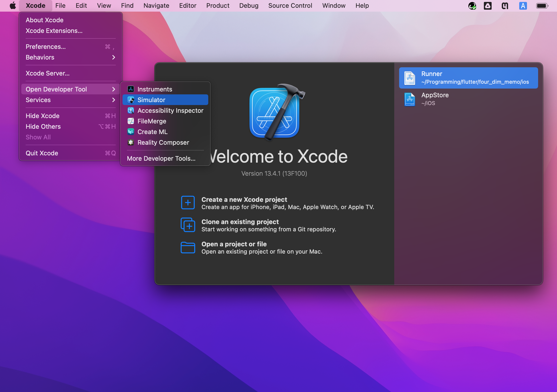
Task: Click the plus icon for new Xcode project
Action: coord(188,203)
